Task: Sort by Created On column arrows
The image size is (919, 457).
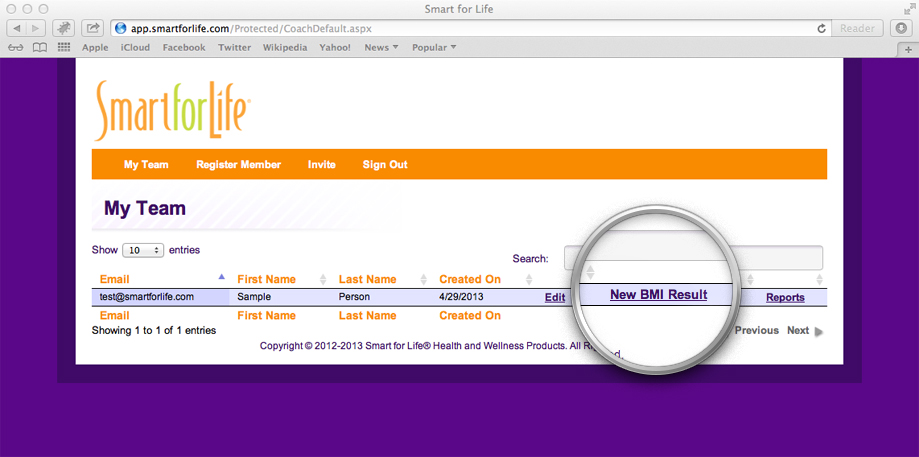Action: click(x=529, y=279)
